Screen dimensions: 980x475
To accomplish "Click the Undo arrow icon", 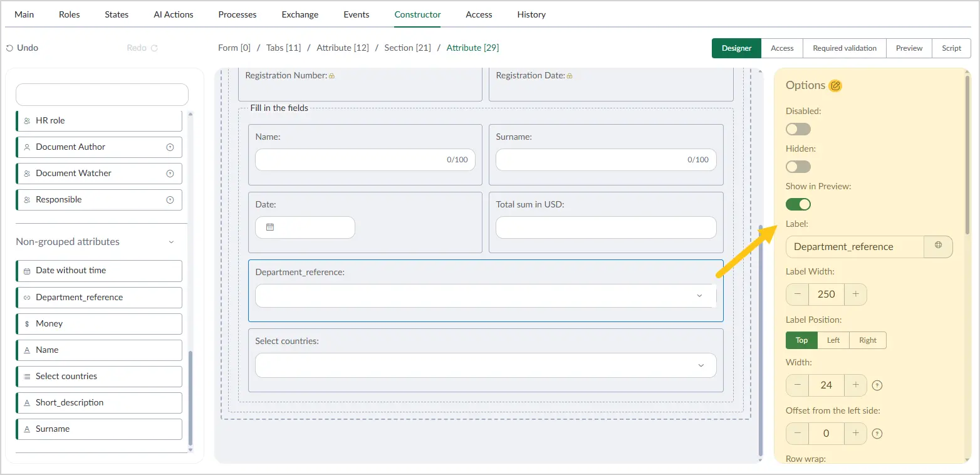I will point(9,48).
